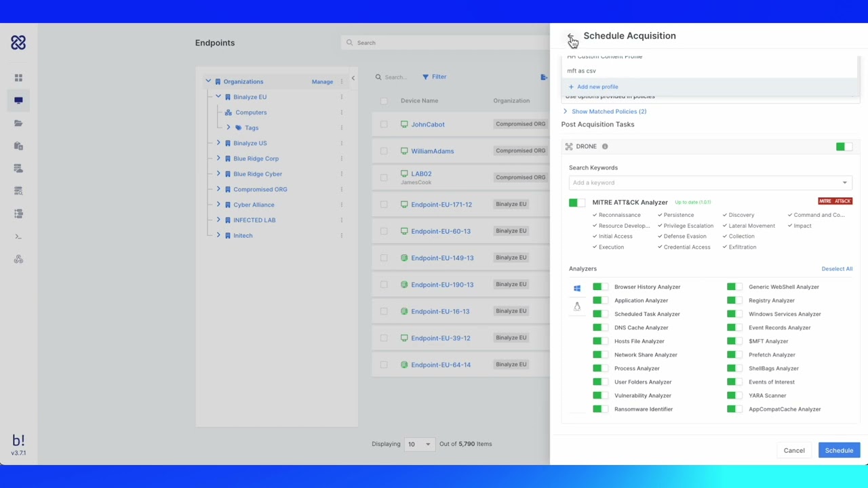Click the b! version logo at bottom

pyautogui.click(x=18, y=444)
